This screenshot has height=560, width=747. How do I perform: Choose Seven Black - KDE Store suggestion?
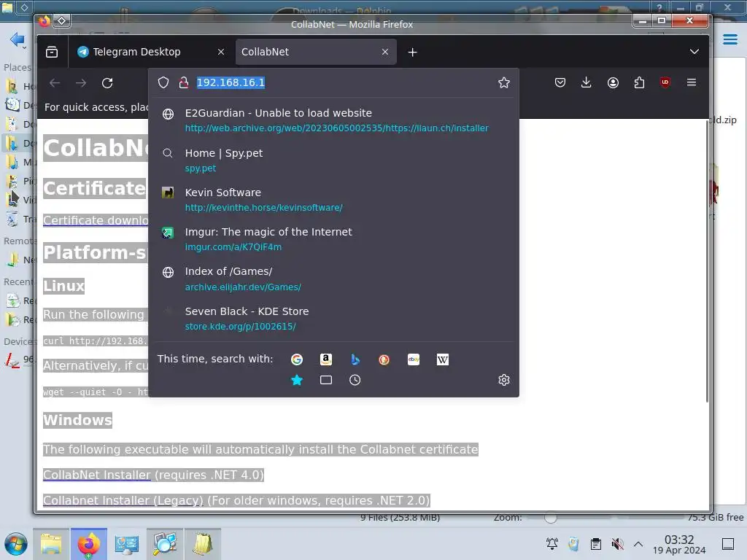click(x=333, y=318)
